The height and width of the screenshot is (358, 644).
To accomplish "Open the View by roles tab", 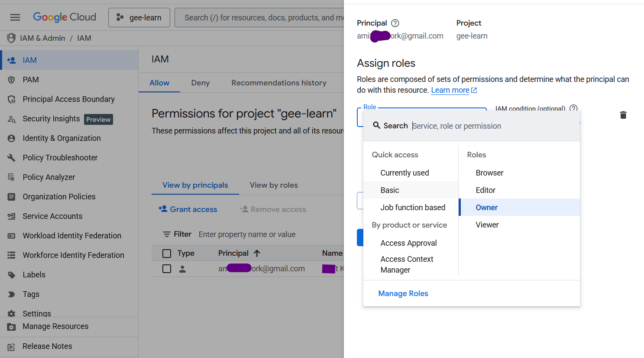I will pos(273,185).
